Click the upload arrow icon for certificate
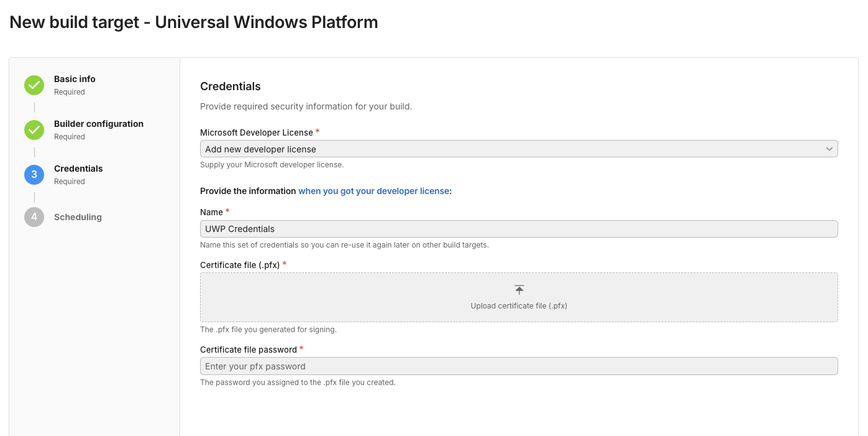This screenshot has width=868, height=436. [x=519, y=289]
